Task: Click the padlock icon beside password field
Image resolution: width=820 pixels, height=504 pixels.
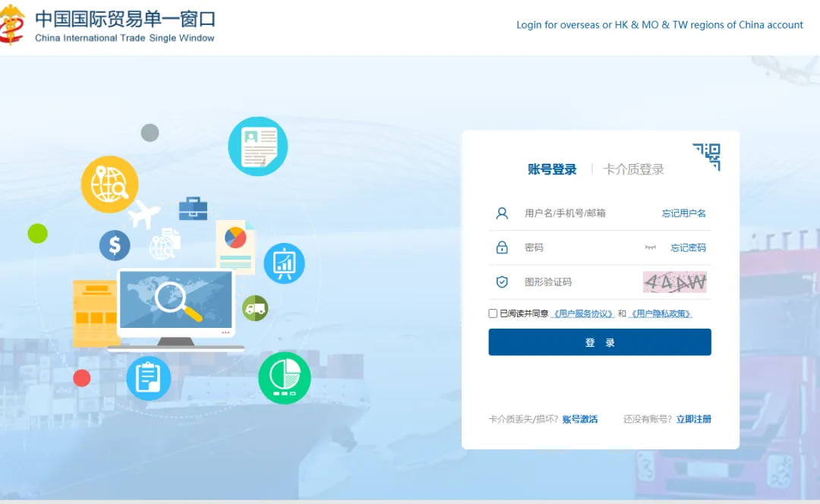Action: click(x=502, y=247)
